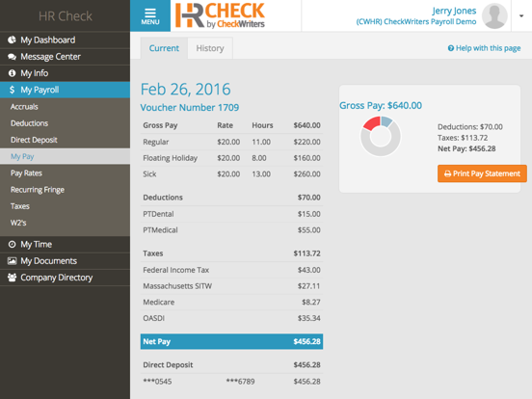The image size is (532, 399).
Task: Click the hamburger MENU icon
Action: (x=150, y=16)
